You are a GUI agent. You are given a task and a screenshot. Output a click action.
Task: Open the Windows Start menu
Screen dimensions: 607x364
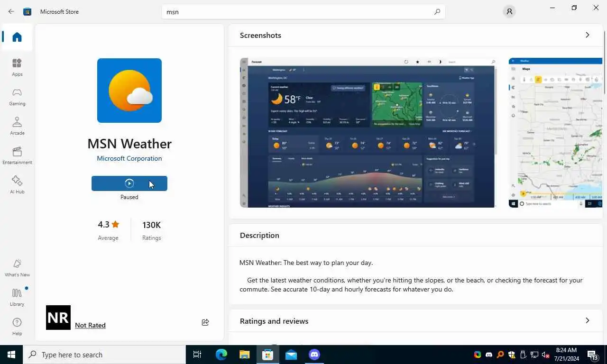11,355
